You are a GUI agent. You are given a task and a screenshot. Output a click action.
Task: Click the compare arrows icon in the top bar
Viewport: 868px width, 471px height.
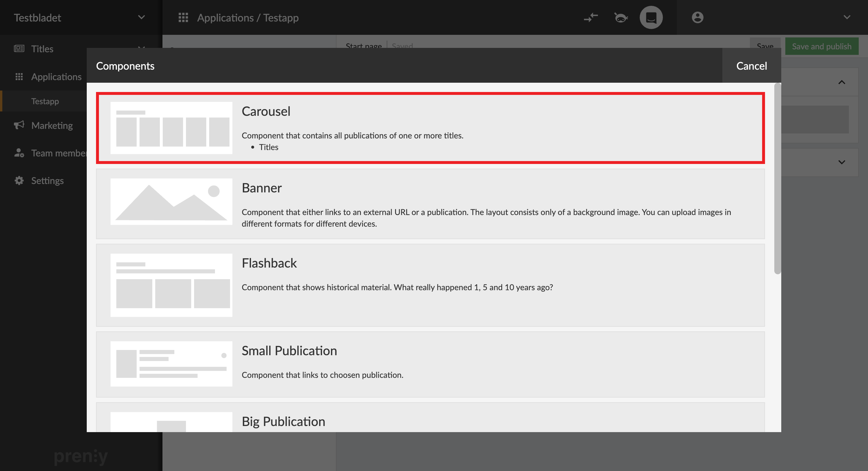(x=591, y=17)
